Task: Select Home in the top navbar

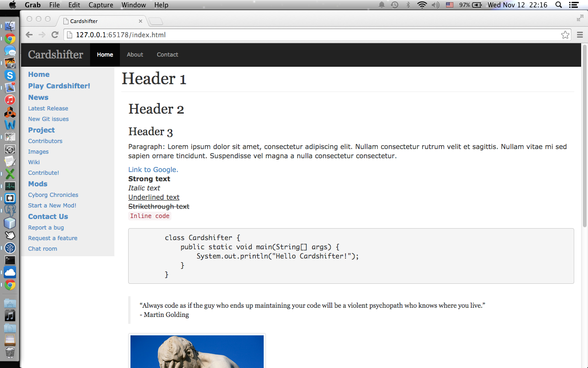Action: [x=105, y=55]
